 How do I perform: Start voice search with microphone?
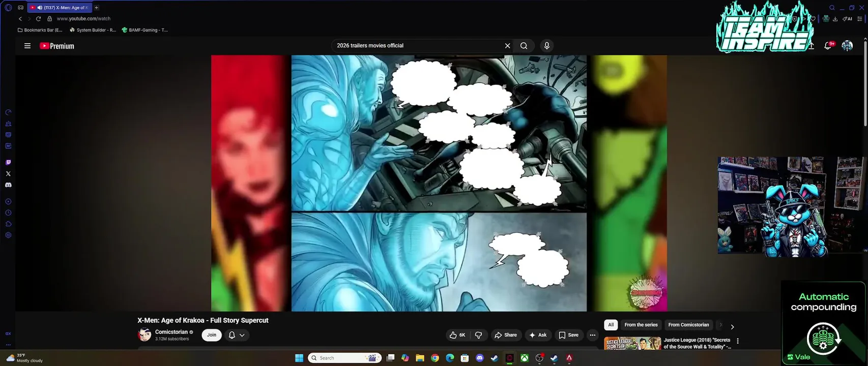(x=547, y=46)
